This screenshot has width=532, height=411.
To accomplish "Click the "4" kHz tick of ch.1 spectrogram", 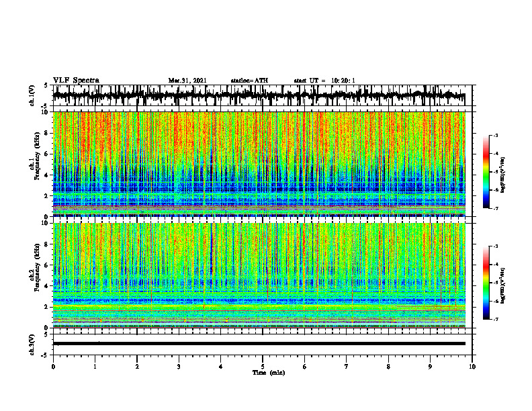I will (47, 175).
